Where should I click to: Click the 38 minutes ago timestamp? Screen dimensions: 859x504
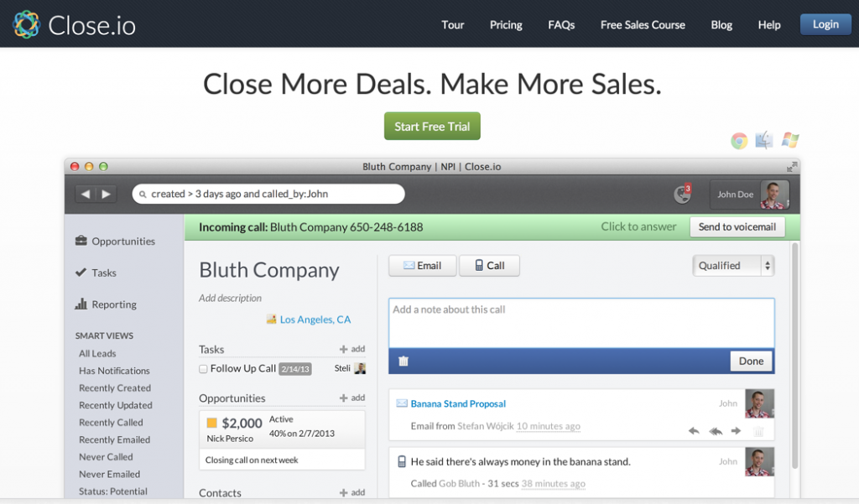click(554, 484)
